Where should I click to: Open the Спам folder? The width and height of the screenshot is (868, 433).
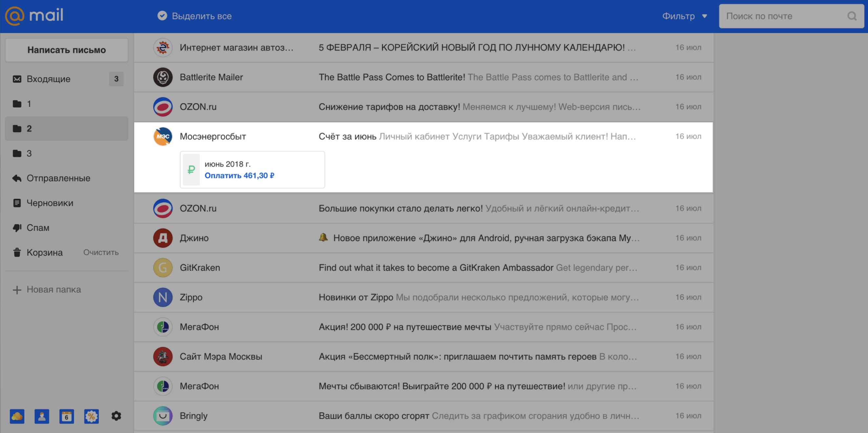(x=67, y=228)
